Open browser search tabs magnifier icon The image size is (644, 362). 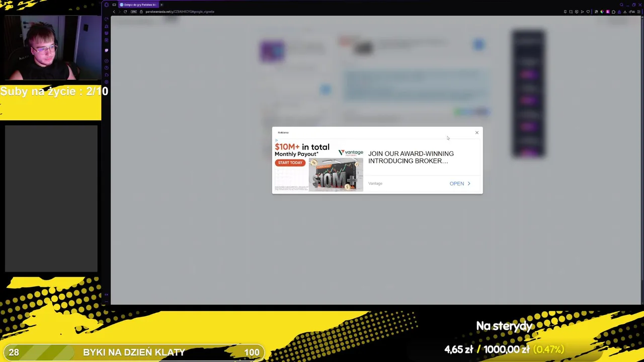621,5
